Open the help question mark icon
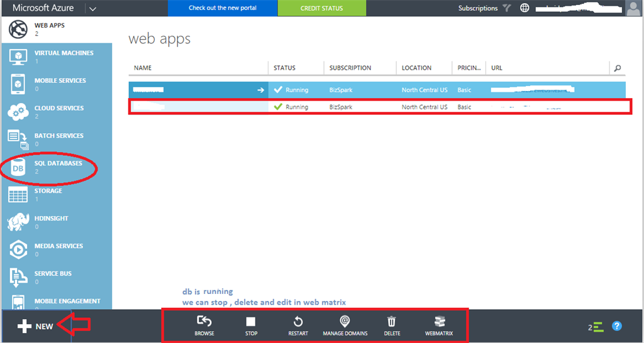Screen dimensions: 644x343 tap(616, 326)
